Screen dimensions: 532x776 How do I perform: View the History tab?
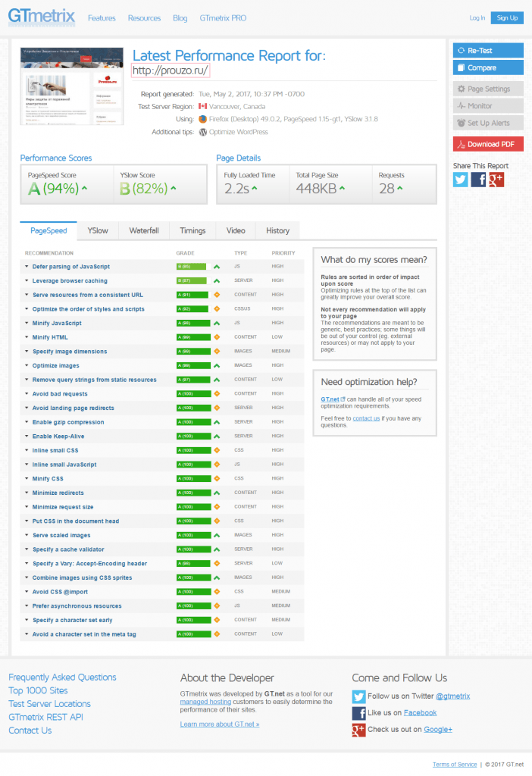point(277,230)
